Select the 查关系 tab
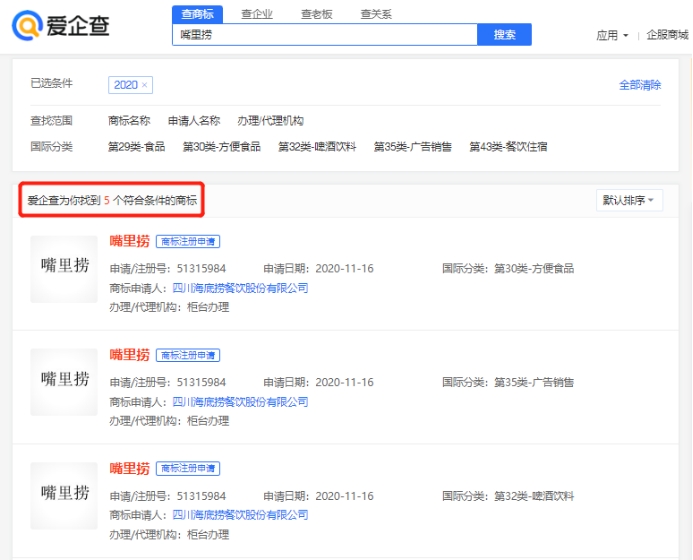This screenshot has height=560, width=693. click(376, 14)
